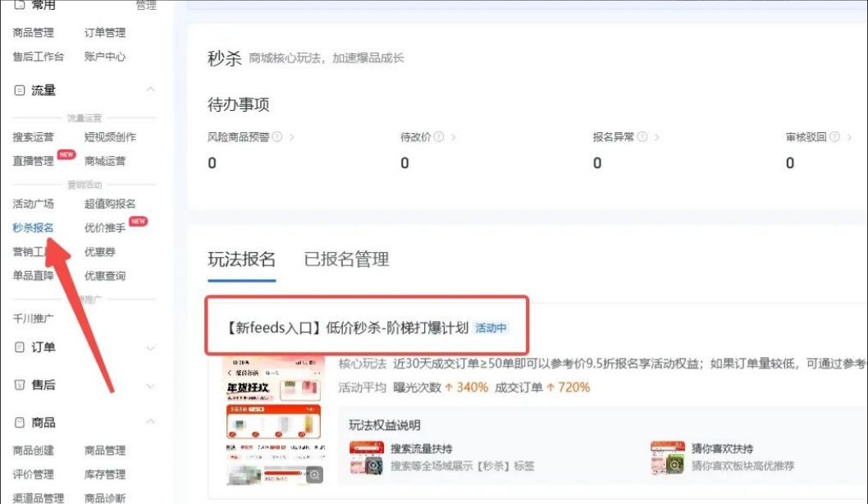Click magnifier icon on activity preview image
This screenshot has height=504, width=868.
click(314, 474)
